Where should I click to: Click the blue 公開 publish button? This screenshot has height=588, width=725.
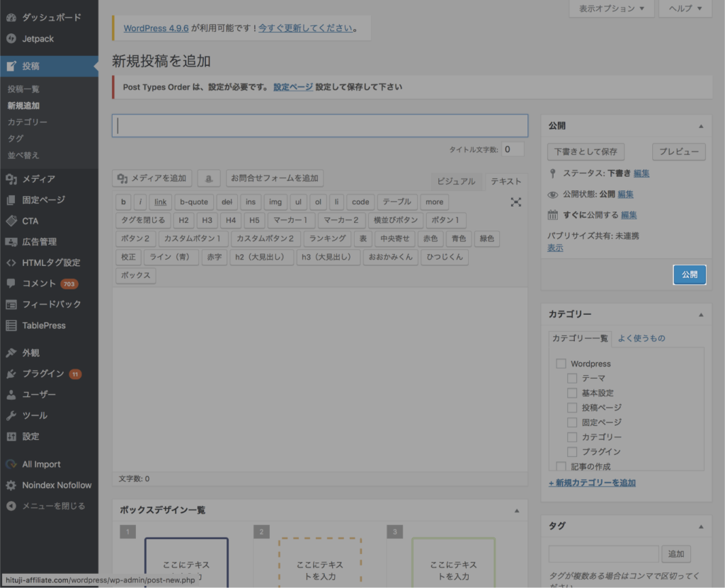pyautogui.click(x=690, y=275)
